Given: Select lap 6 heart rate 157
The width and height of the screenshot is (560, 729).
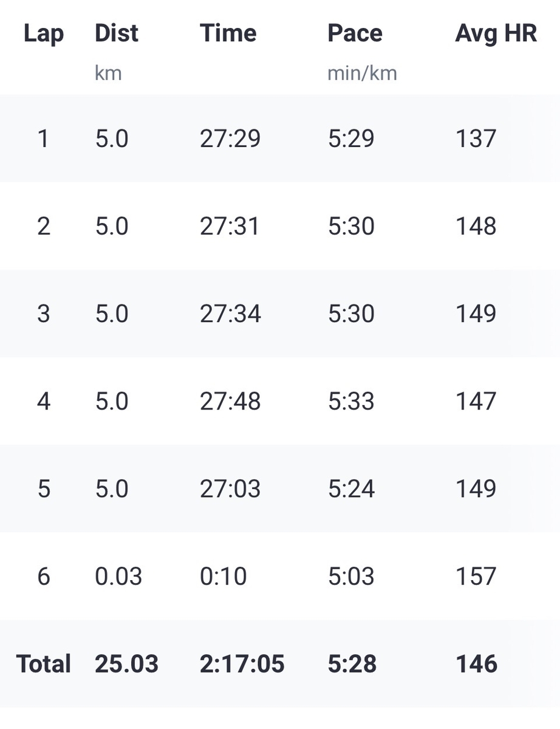Looking at the screenshot, I should [476, 577].
